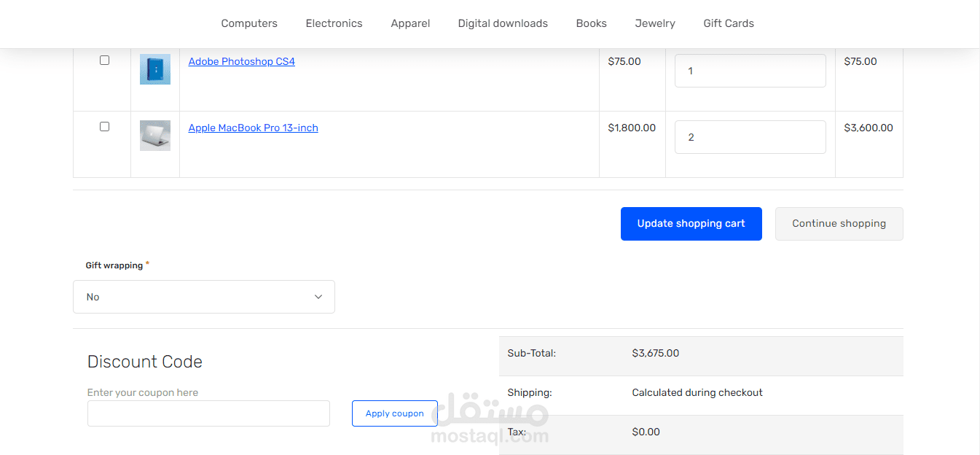
Task: Tick the Apple MacBook Pro remove checkbox
Action: (x=104, y=127)
